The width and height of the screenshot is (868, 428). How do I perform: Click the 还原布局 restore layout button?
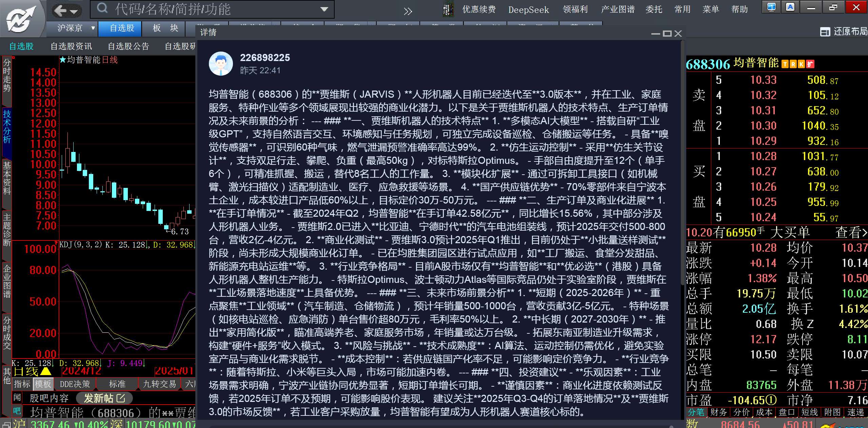[x=844, y=32]
